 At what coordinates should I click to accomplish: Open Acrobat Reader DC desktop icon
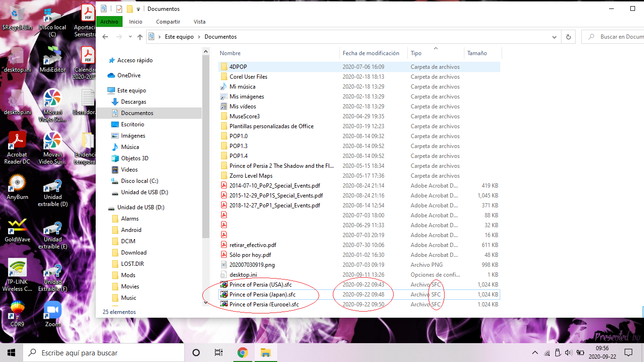[17, 148]
